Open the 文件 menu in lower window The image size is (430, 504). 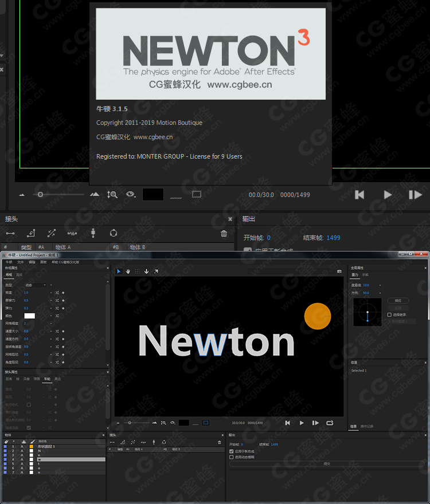[x=20, y=262]
